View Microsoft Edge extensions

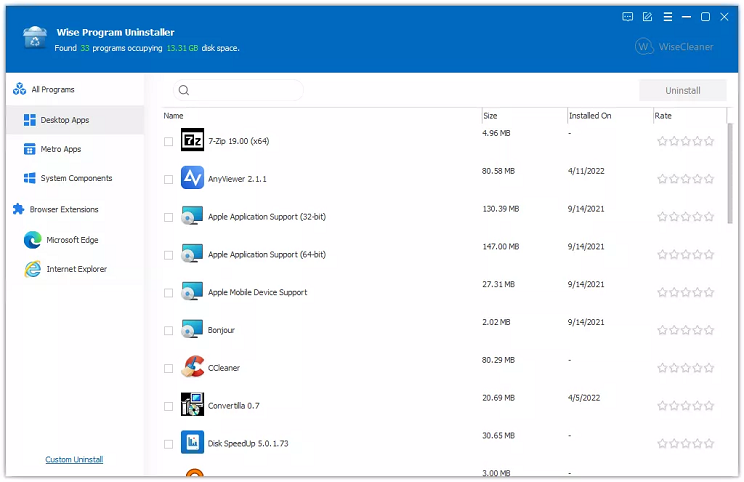(x=75, y=240)
